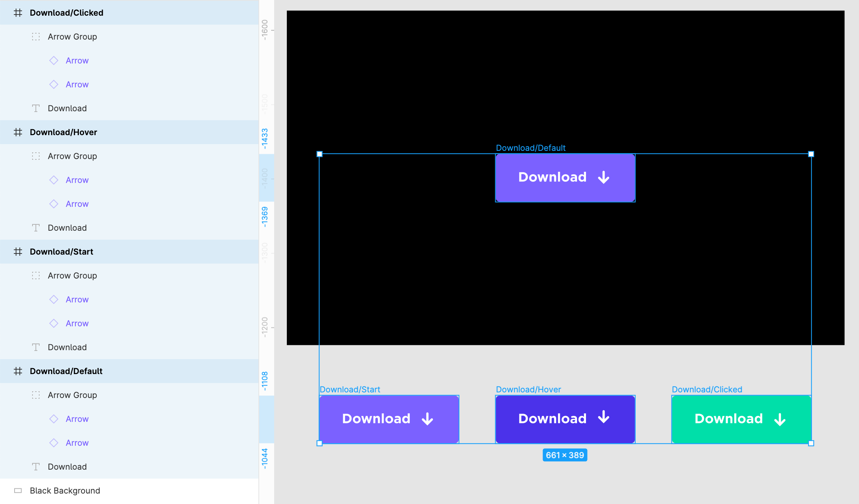Click down arrow on Download/Start button
Image resolution: width=859 pixels, height=504 pixels.
pyautogui.click(x=427, y=419)
